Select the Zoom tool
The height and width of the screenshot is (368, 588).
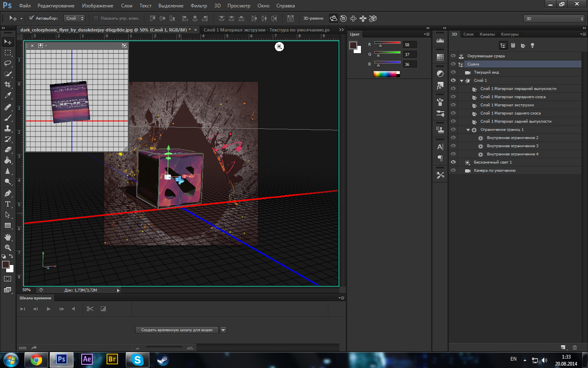8,248
